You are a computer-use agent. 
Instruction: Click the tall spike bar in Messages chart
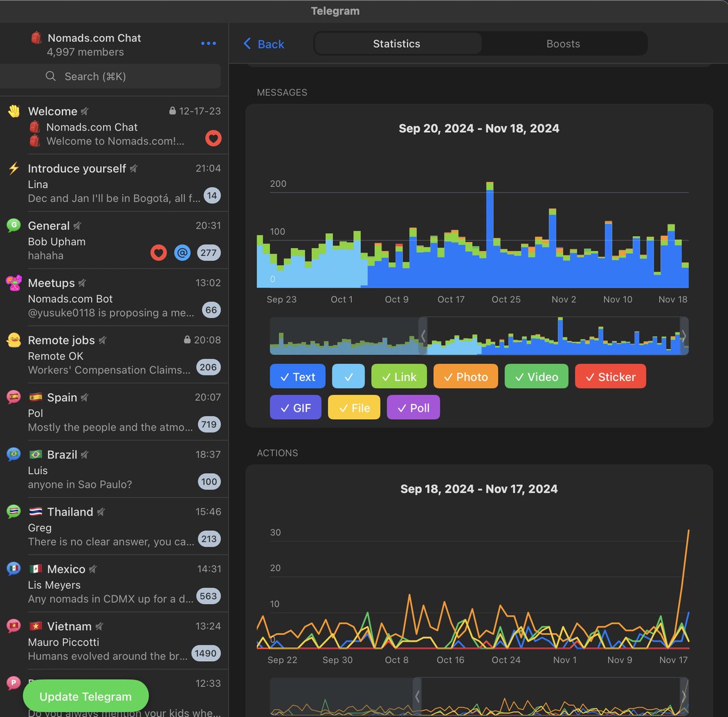[490, 235]
